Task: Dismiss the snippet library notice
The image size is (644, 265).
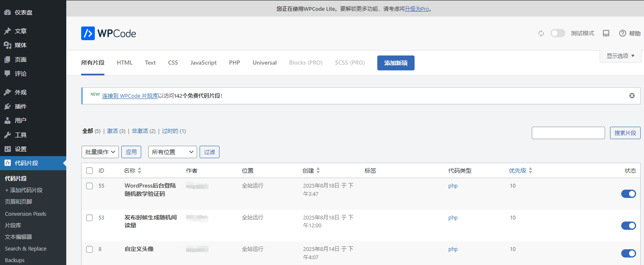Action: [x=632, y=96]
